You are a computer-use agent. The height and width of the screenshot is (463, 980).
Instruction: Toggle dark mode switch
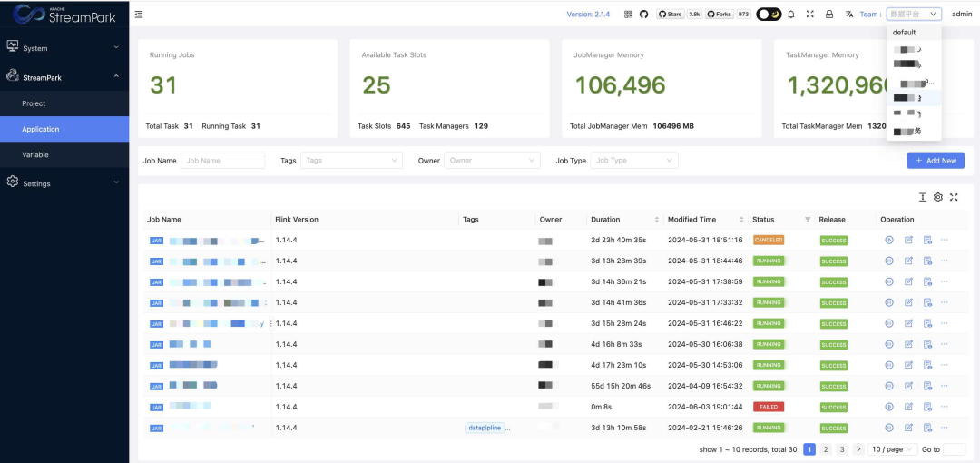pos(769,15)
